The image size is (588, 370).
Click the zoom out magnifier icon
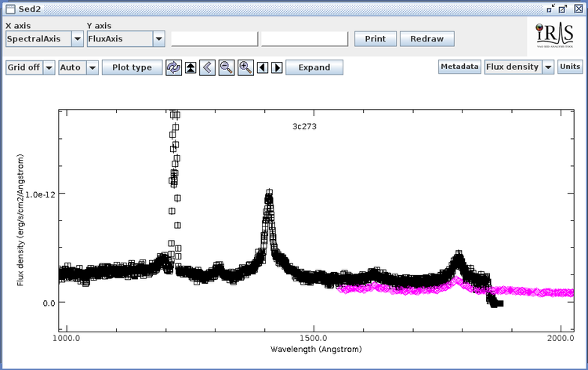click(x=227, y=68)
